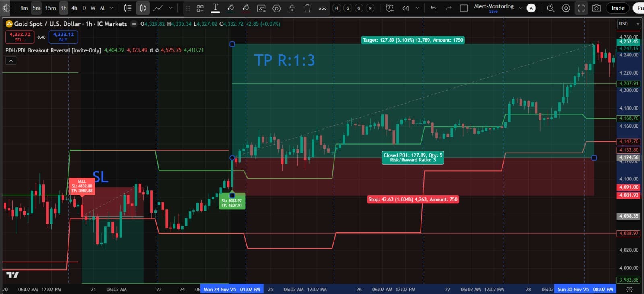Open the Alert-Montoring layout dropdown
The width and height of the screenshot is (644, 294).
(x=520, y=8)
